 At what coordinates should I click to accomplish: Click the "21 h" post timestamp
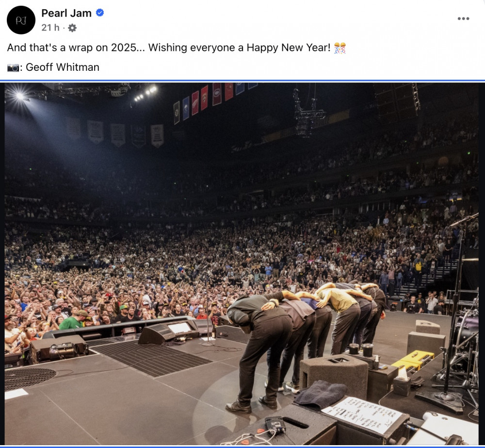coord(50,28)
